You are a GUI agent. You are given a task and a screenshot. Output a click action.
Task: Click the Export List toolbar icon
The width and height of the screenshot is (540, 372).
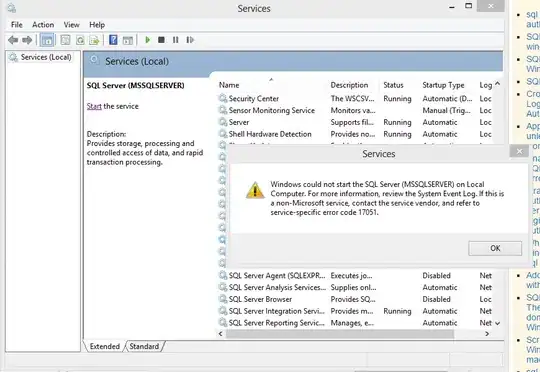[94, 40]
